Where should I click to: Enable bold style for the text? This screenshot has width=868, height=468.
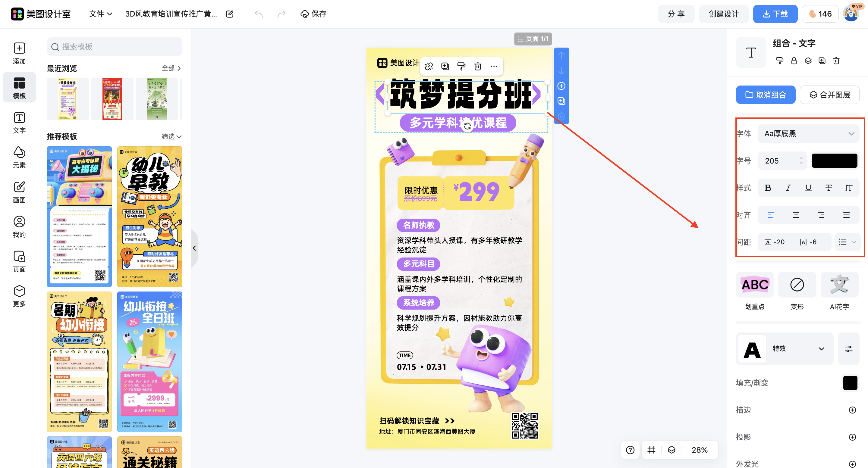[x=768, y=188]
